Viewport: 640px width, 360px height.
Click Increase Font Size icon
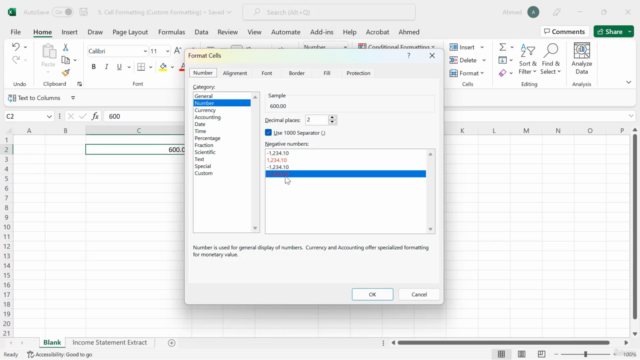click(x=177, y=51)
